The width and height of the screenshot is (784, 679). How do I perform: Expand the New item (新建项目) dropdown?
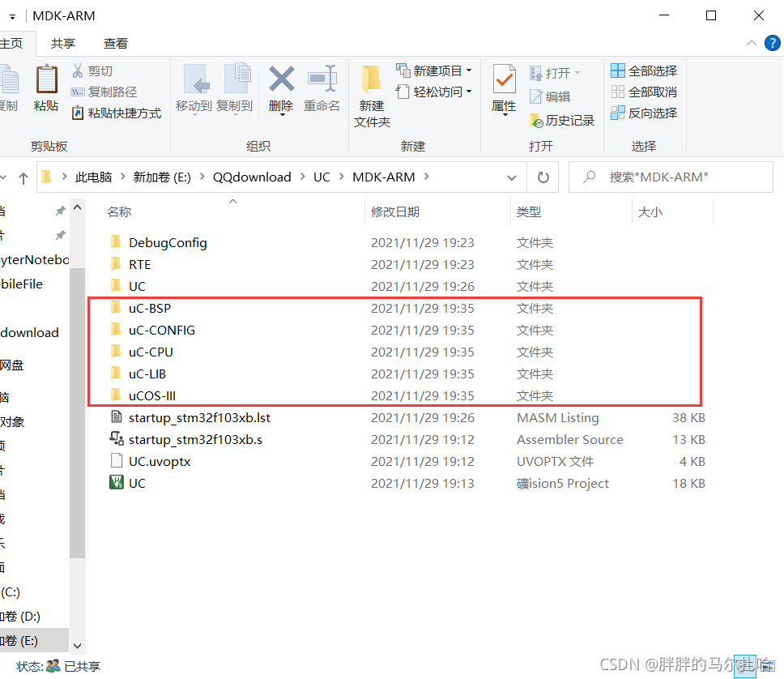[434, 70]
